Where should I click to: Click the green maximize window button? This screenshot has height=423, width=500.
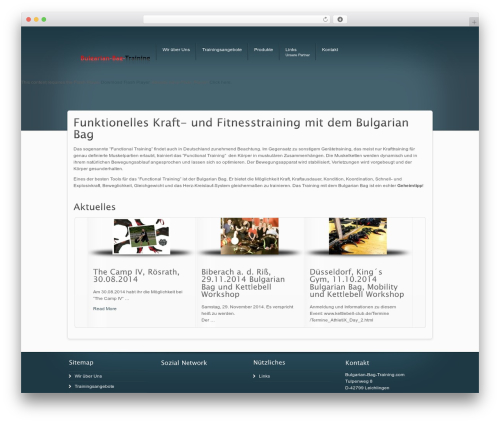click(x=44, y=20)
